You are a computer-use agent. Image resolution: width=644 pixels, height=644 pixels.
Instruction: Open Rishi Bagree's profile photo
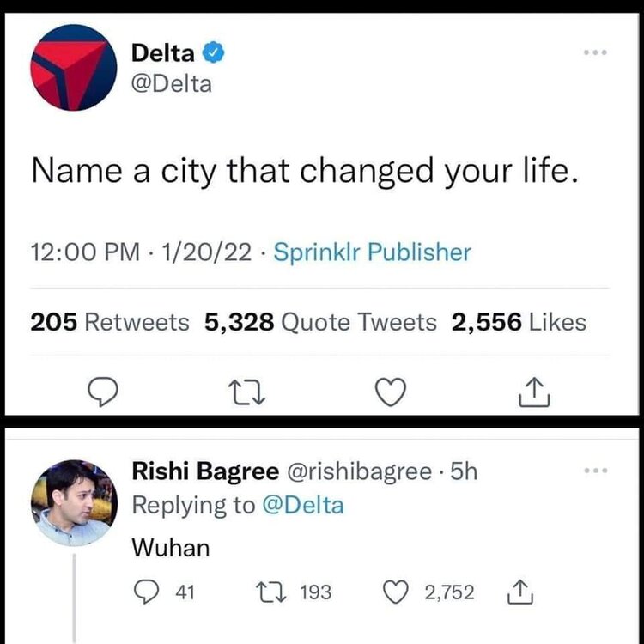[73, 501]
